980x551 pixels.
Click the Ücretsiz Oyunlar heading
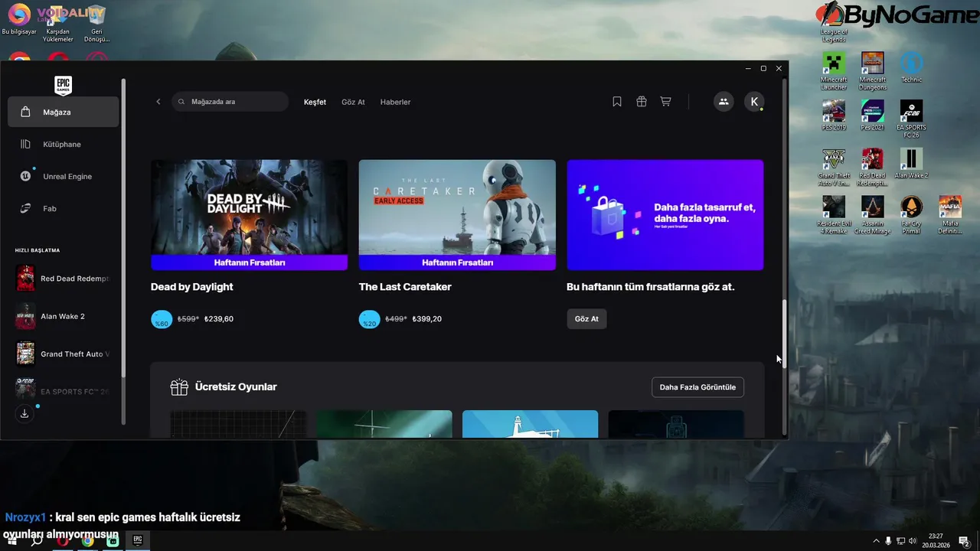(x=236, y=387)
